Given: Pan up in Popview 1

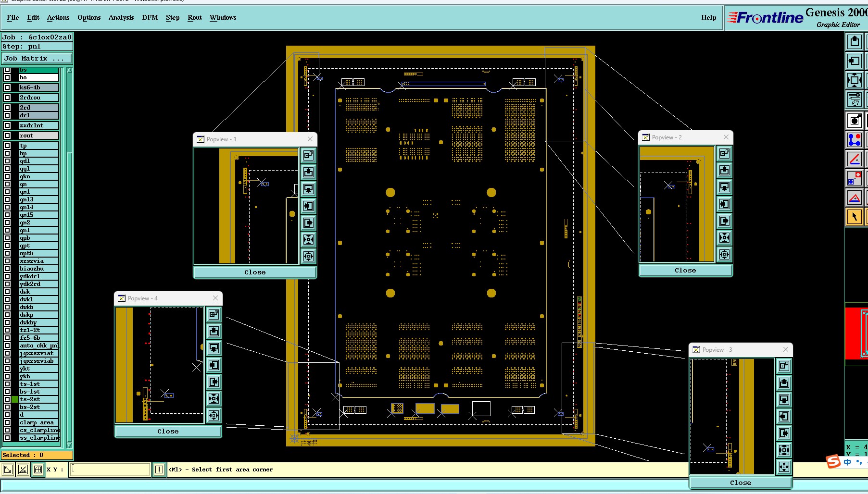Looking at the screenshot, I should (x=309, y=172).
